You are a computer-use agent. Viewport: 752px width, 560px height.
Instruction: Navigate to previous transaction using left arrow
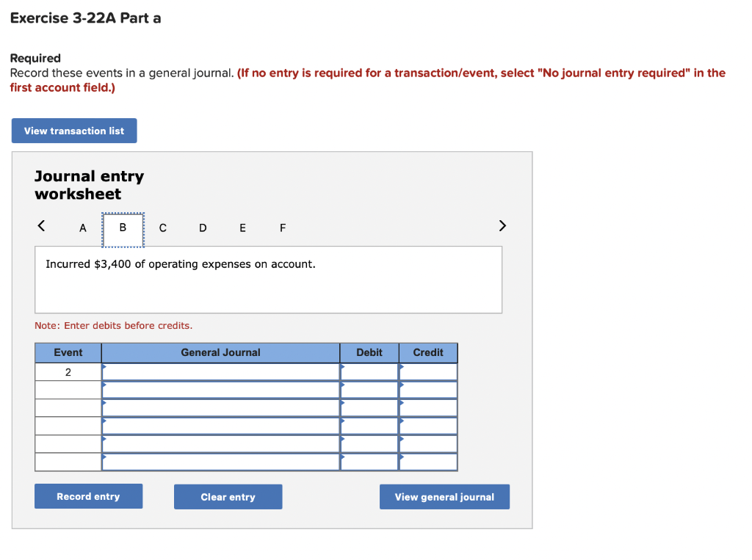tap(41, 226)
